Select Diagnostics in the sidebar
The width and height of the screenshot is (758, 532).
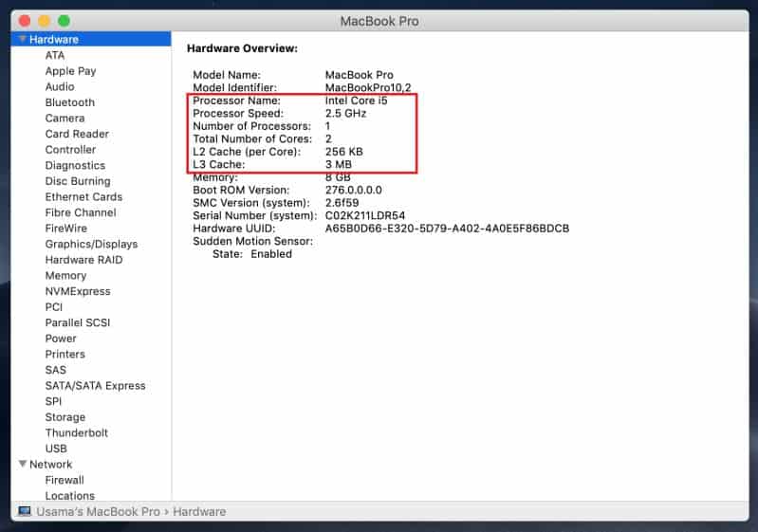(75, 165)
